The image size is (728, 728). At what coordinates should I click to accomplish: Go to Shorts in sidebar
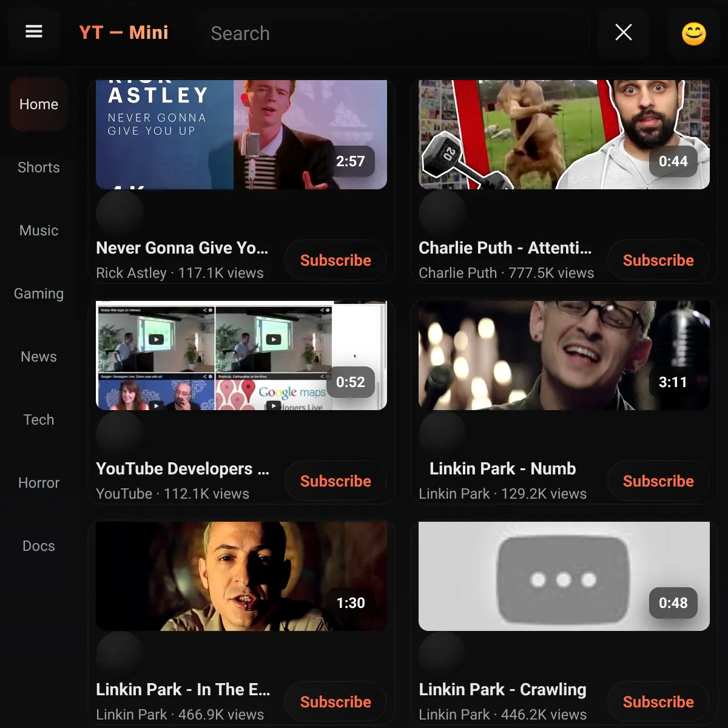click(x=39, y=167)
